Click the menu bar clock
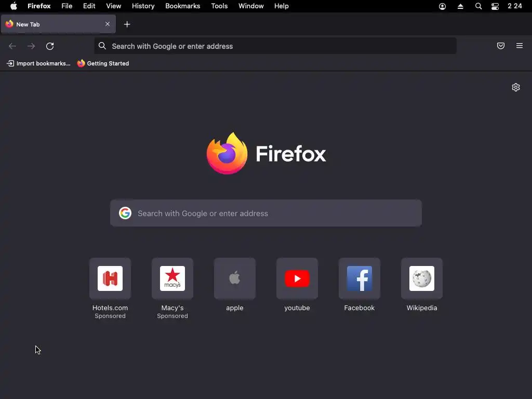Viewport: 532px width, 399px height. click(x=515, y=6)
